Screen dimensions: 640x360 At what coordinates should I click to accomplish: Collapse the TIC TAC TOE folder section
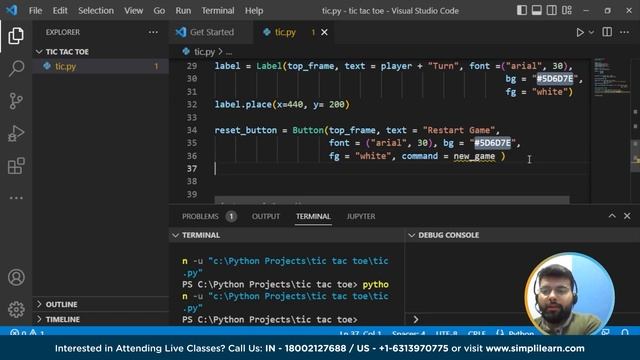[100, 52]
